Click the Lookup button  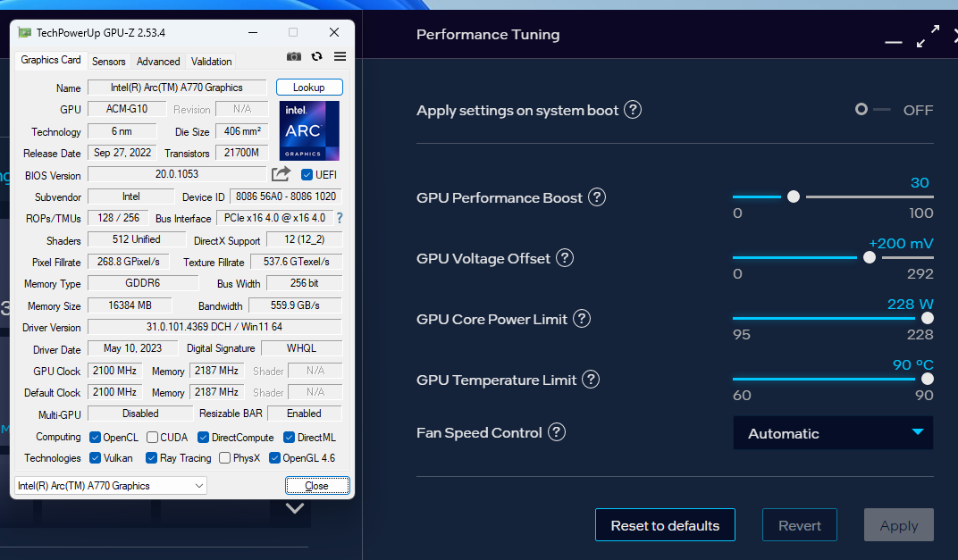pos(309,88)
